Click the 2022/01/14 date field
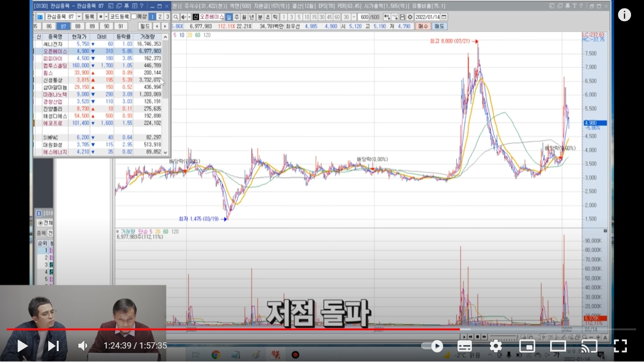 pyautogui.click(x=427, y=17)
